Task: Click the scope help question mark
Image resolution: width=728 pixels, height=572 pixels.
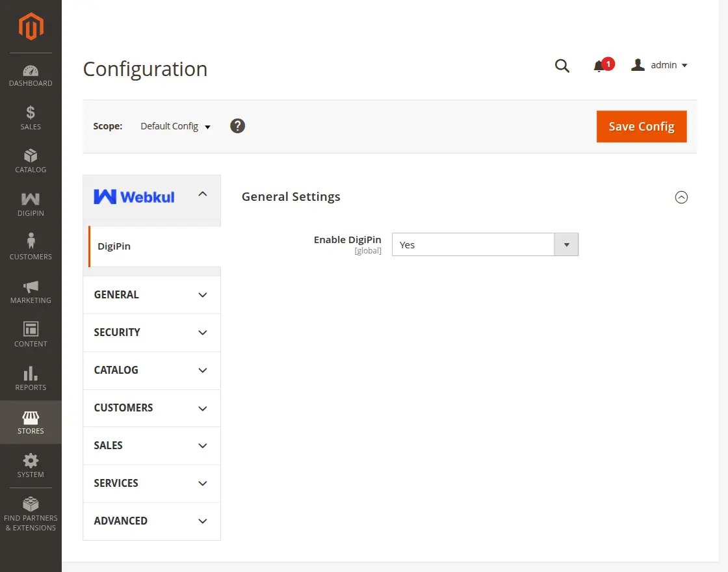Action: (237, 125)
